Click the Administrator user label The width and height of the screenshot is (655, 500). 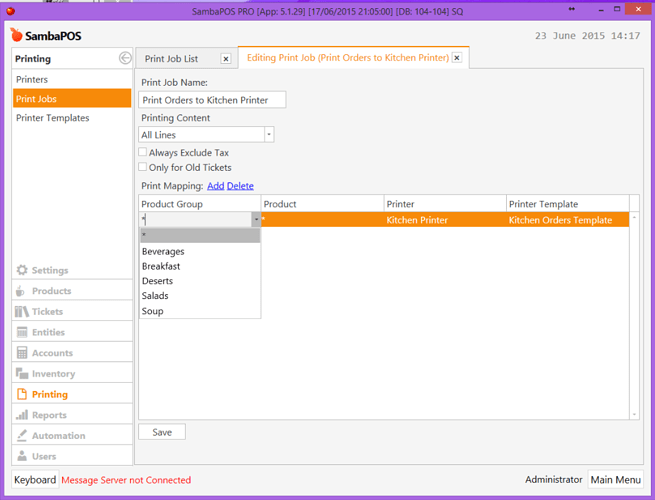[553, 480]
